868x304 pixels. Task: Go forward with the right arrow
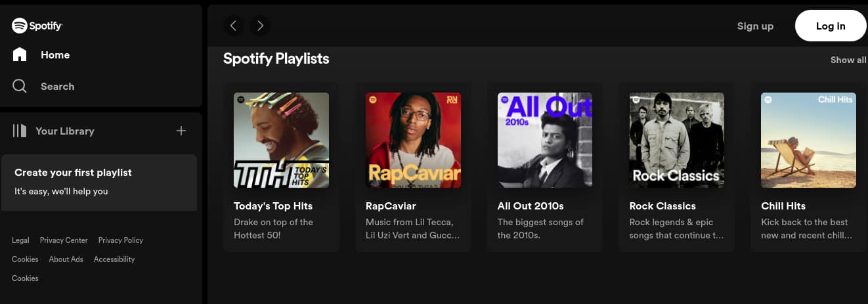coord(260,26)
